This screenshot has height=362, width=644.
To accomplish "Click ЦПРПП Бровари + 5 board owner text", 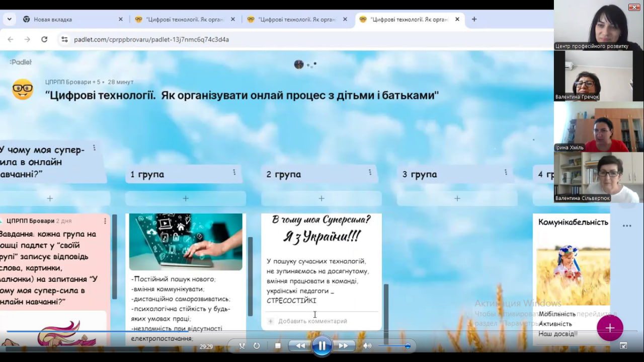I will (x=72, y=82).
